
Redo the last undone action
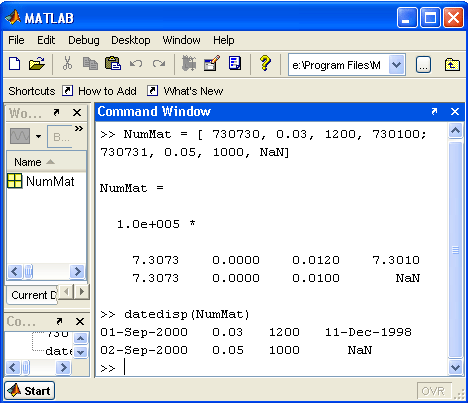[159, 63]
